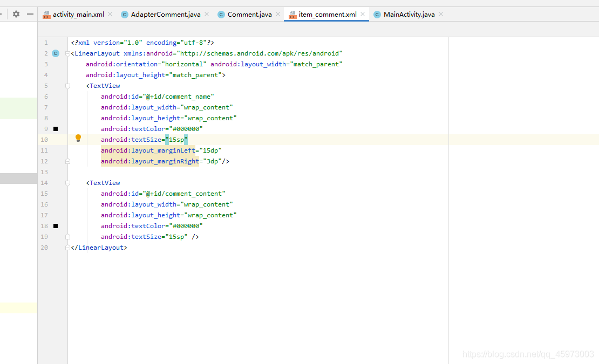
Task: Click the Comment.java class file icon
Action: click(x=221, y=15)
